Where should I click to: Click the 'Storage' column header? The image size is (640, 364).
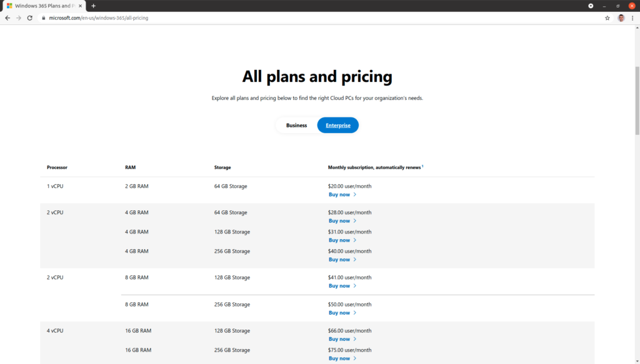(x=222, y=167)
